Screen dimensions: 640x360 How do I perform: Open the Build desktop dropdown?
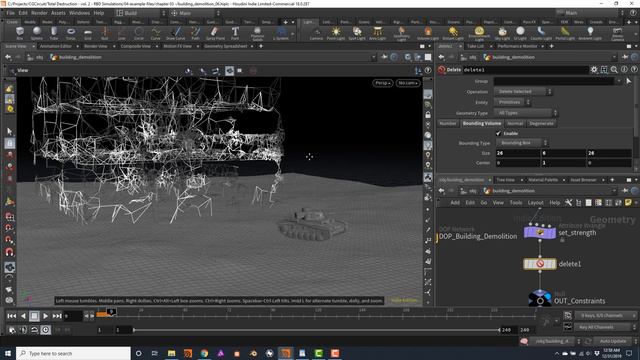[140, 13]
